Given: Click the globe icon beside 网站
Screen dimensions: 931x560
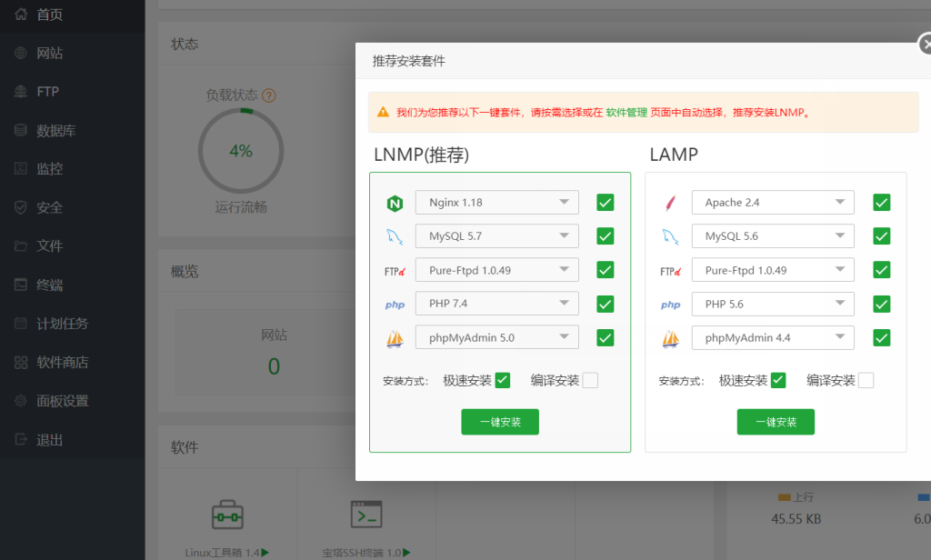Looking at the screenshot, I should pyautogui.click(x=21, y=53).
